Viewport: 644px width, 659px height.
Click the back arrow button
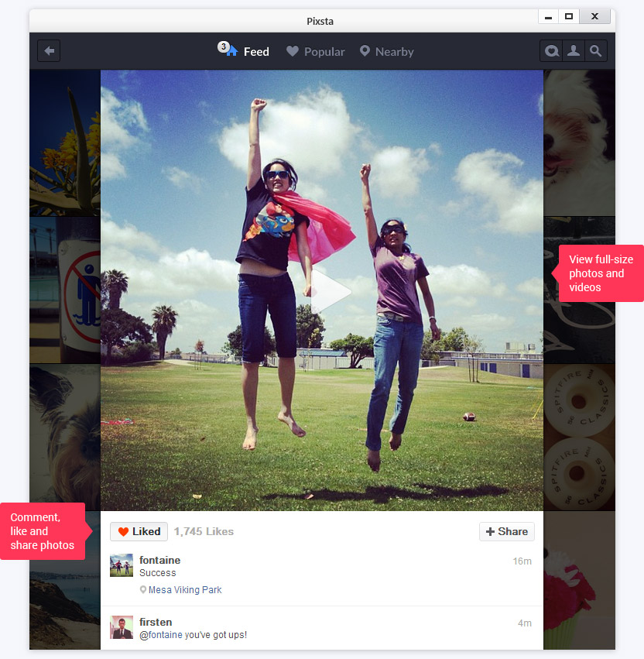pyautogui.click(x=49, y=51)
